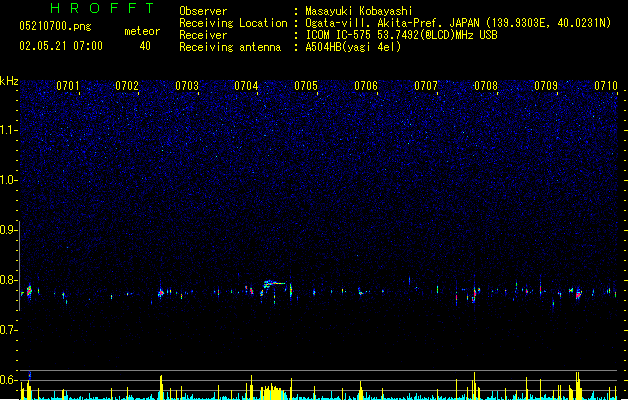Image resolution: width=629 pixels, height=400 pixels.
Task: Click the 0.7 kHz axis label
Action: [x=9, y=330]
